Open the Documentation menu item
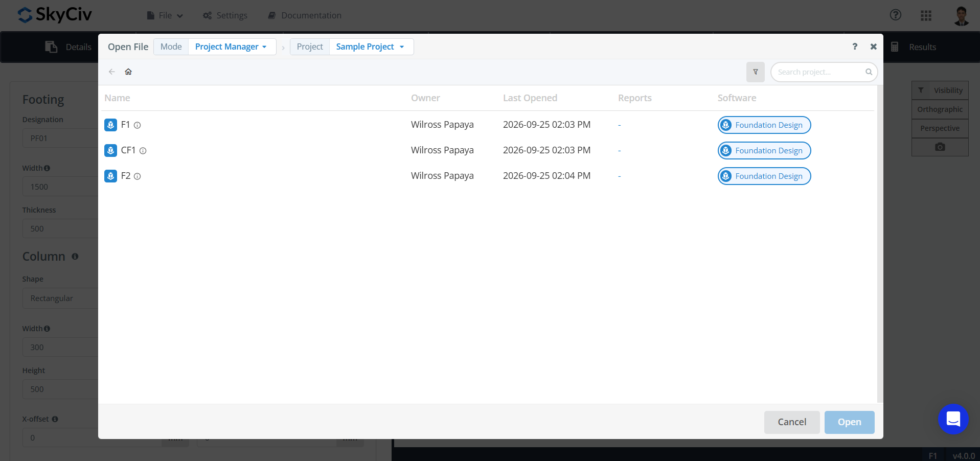Viewport: 980px width, 461px height. [x=305, y=15]
